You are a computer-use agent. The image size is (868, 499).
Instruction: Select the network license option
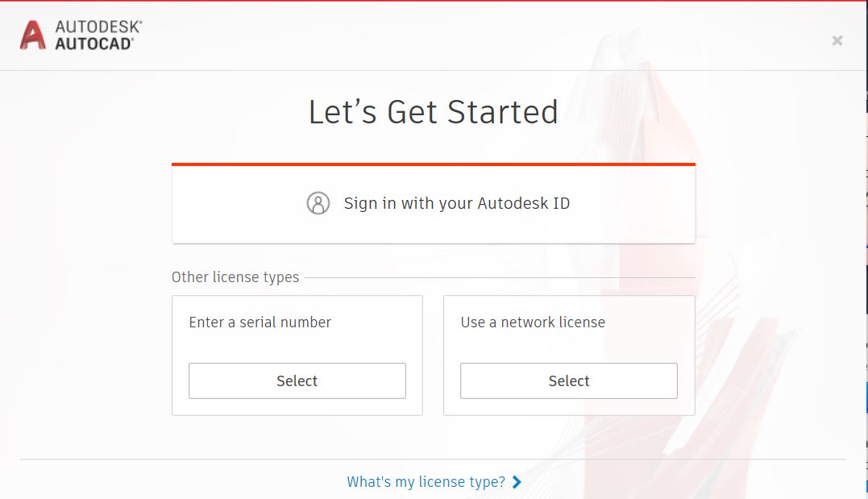(568, 380)
